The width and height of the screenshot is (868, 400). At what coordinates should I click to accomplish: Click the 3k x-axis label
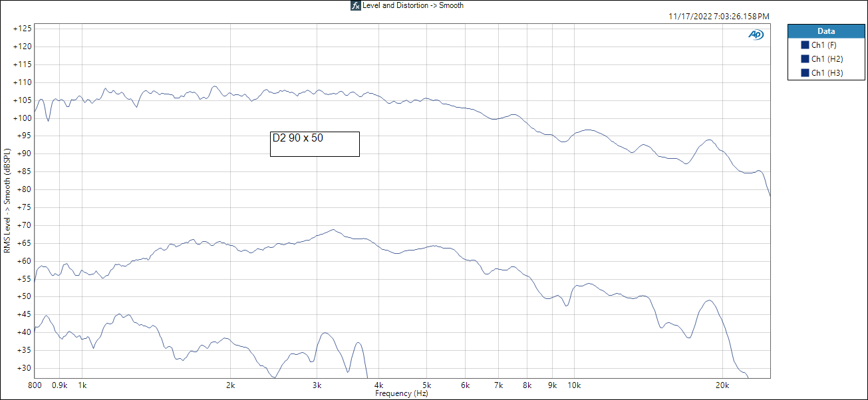coord(317,385)
